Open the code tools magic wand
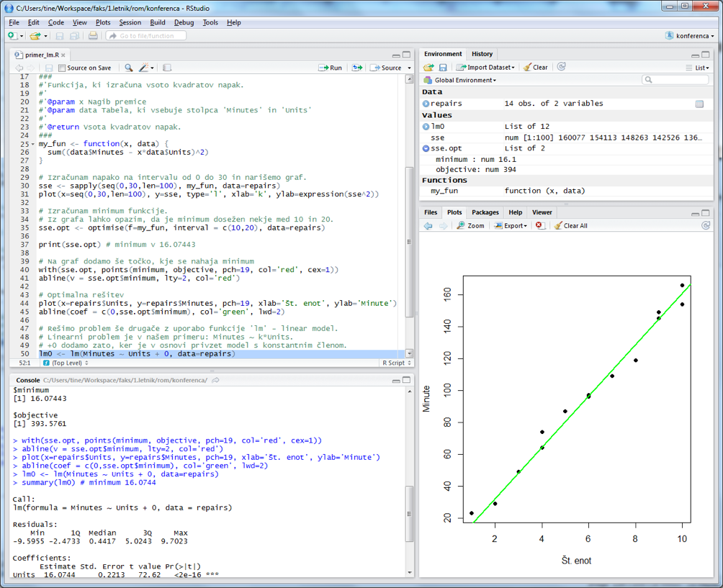The height and width of the screenshot is (588, 723). point(143,68)
